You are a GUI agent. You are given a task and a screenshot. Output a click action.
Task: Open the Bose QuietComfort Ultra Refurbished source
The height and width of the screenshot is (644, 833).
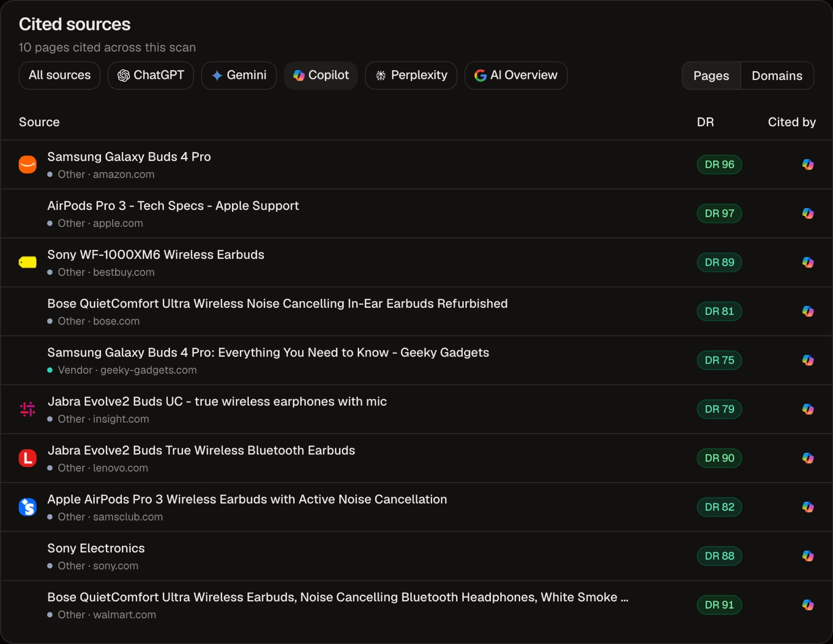coord(277,304)
